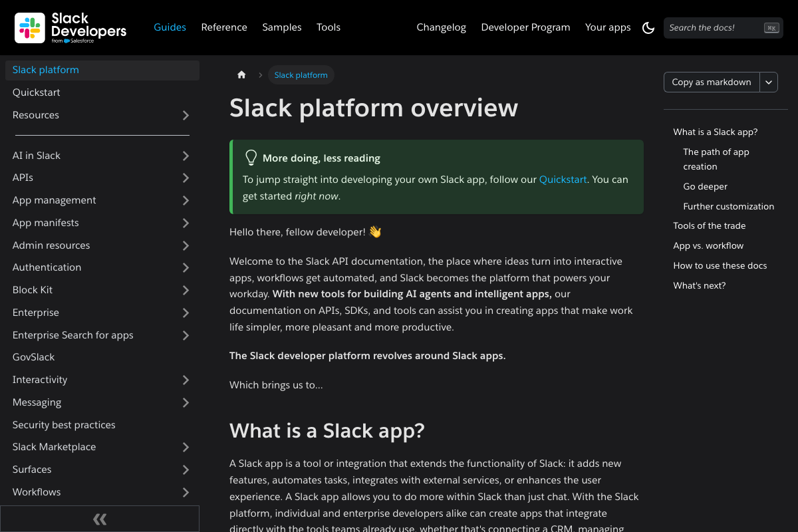This screenshot has height=532, width=798.
Task: Open the Copy as markdown dropdown arrow
Action: [769, 82]
